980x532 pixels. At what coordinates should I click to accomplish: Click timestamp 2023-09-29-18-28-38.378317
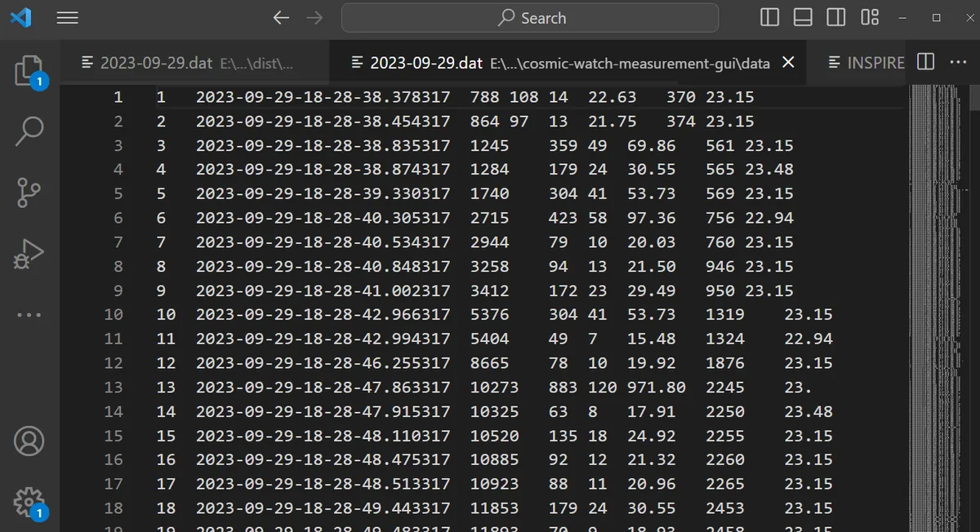323,97
